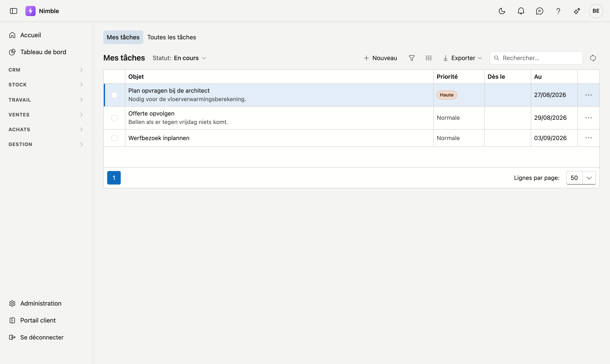Open task Werfbezoek inplannen

click(159, 138)
